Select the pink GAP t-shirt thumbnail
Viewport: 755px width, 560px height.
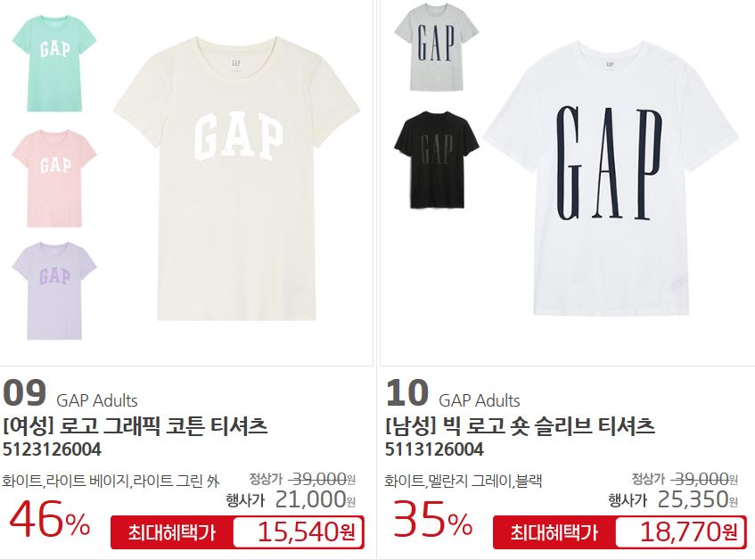[53, 177]
